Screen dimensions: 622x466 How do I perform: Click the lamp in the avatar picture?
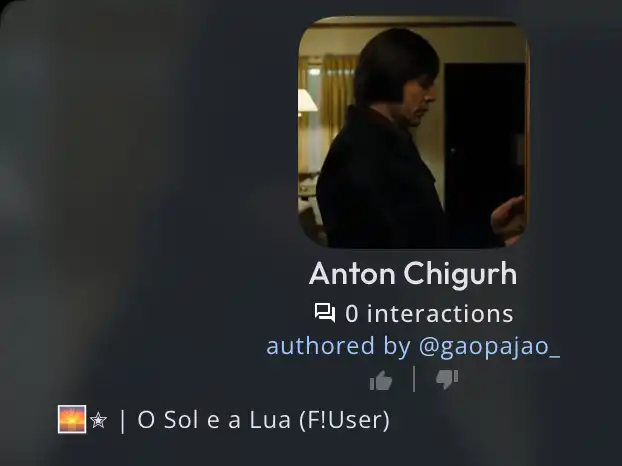click(x=307, y=101)
